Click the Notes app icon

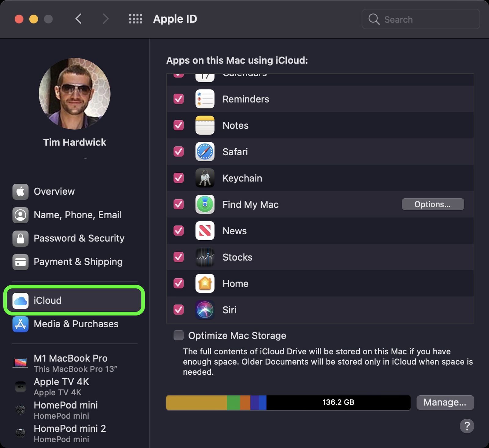pos(204,125)
